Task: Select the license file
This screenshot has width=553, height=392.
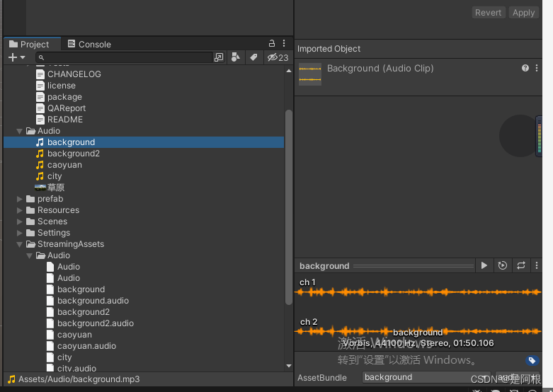Action: (x=62, y=86)
